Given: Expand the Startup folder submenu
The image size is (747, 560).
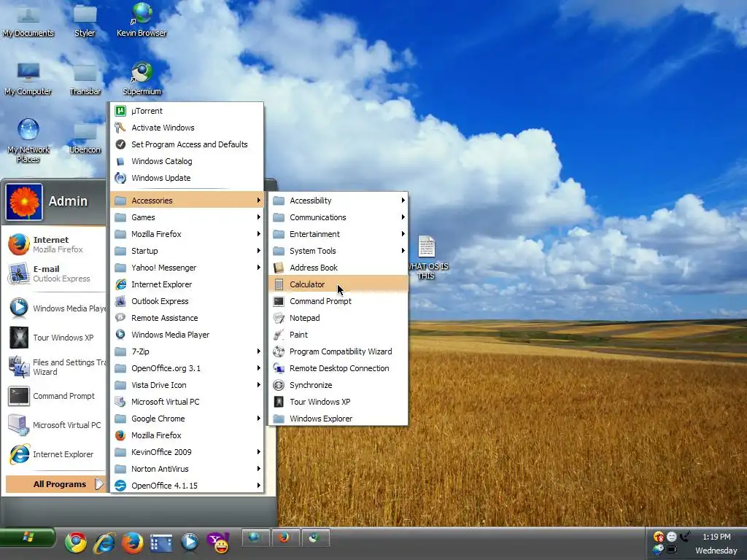Looking at the screenshot, I should click(x=187, y=251).
